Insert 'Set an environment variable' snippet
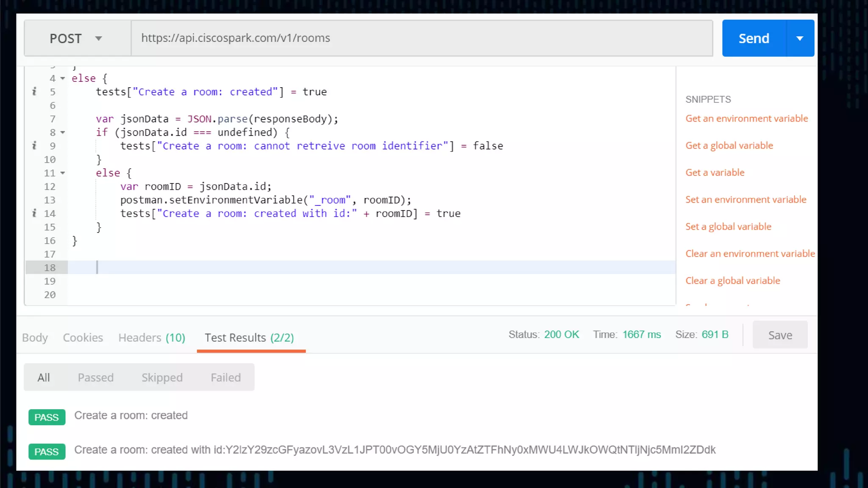The width and height of the screenshot is (868, 488). point(746,200)
